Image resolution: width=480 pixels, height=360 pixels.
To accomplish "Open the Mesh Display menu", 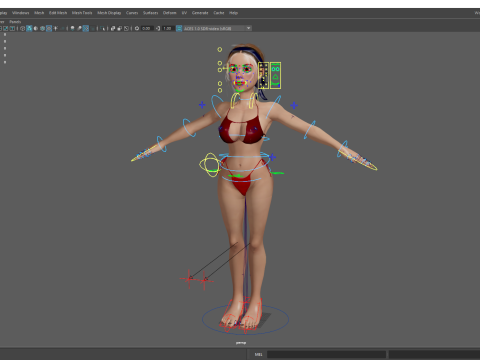I will (x=109, y=13).
